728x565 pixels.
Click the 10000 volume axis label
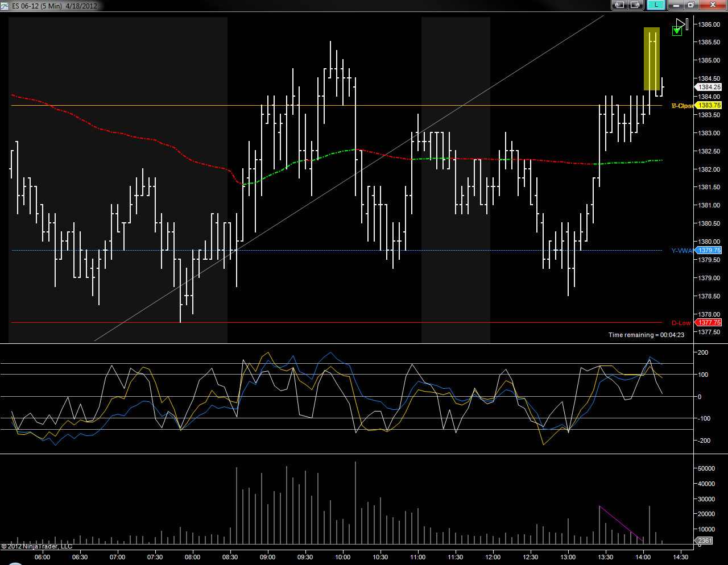click(706, 529)
